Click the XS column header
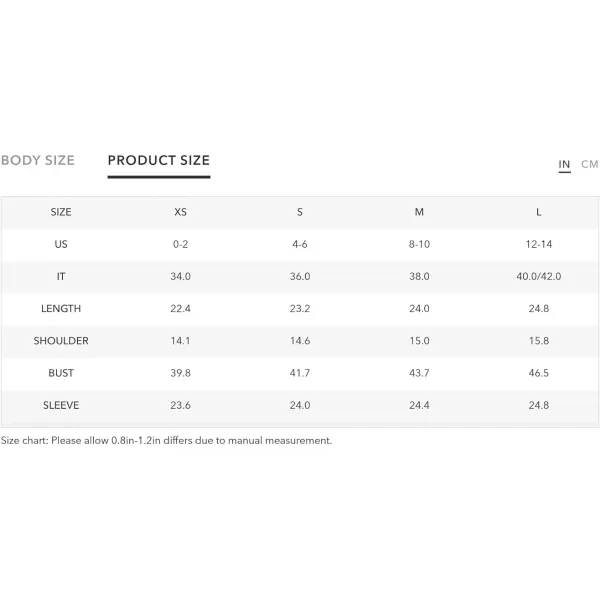This screenshot has width=600, height=600. coord(180,212)
